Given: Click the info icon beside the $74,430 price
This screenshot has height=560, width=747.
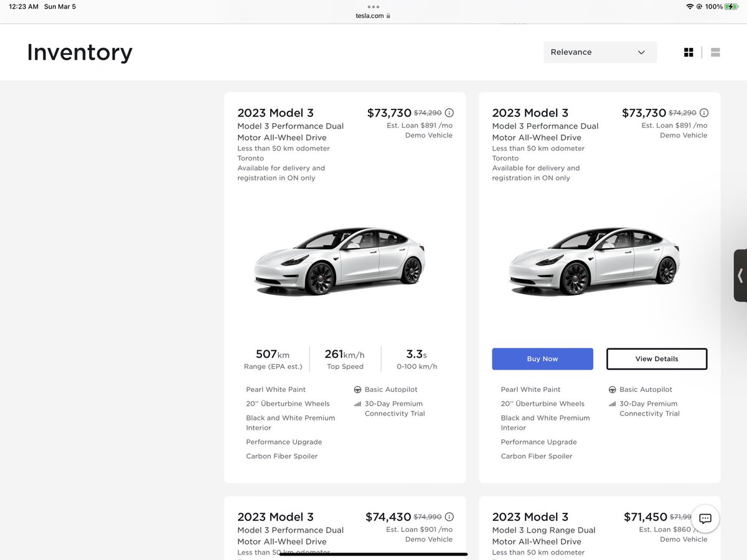Looking at the screenshot, I should pyautogui.click(x=449, y=516).
